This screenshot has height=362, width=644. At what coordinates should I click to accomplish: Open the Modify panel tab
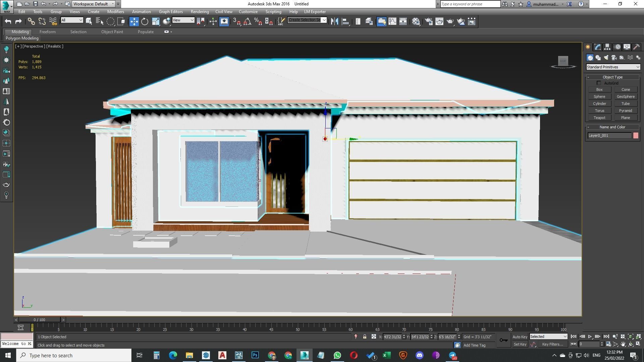(x=597, y=47)
